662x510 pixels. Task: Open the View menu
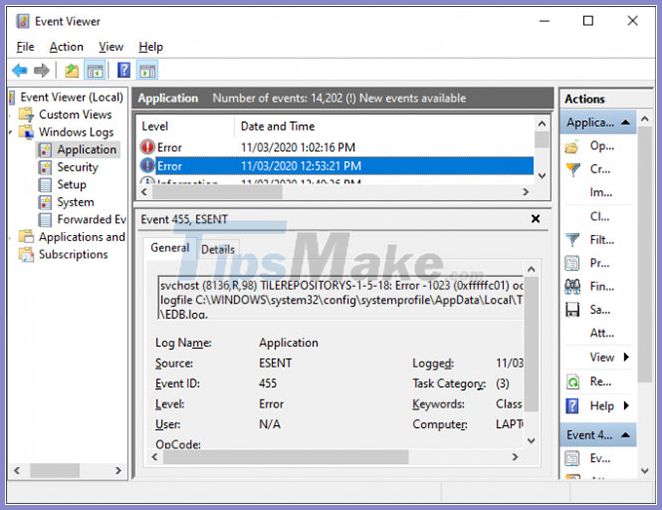111,47
